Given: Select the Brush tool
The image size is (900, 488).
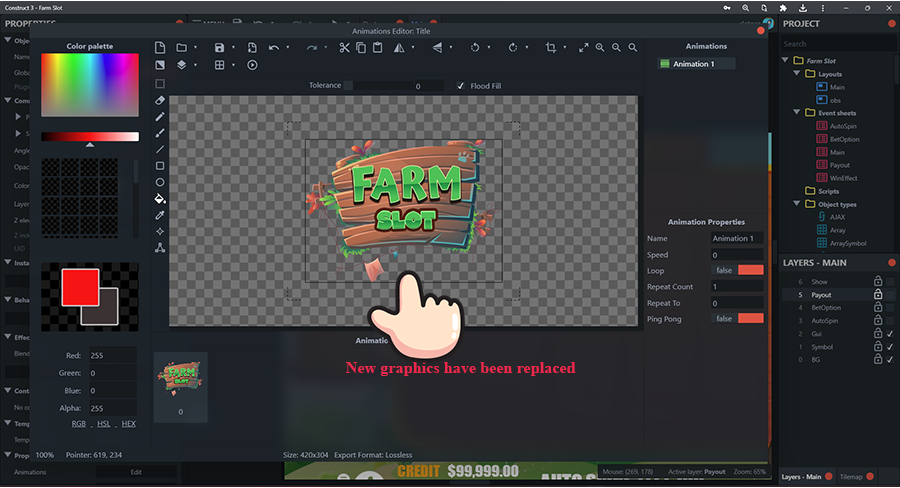Looking at the screenshot, I should point(160,133).
